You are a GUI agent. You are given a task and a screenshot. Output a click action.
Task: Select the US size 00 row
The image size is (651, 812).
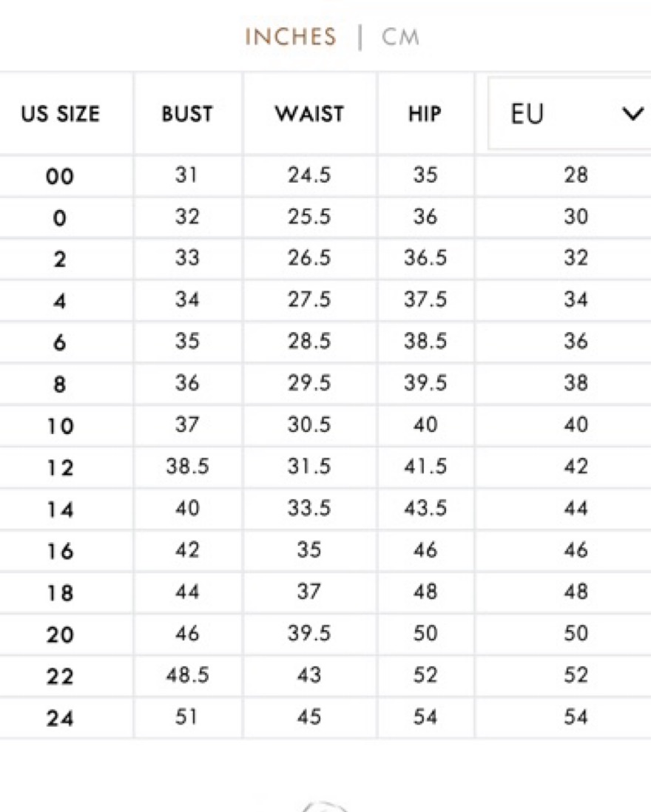pos(325,175)
